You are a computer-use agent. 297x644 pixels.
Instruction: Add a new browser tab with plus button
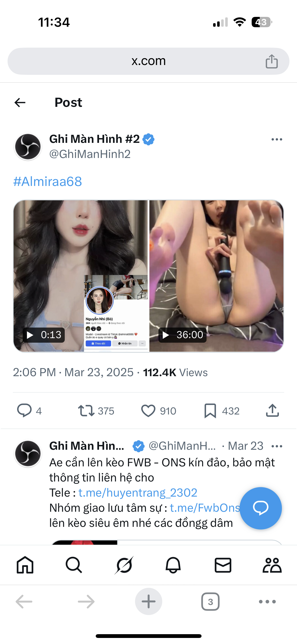tap(148, 602)
